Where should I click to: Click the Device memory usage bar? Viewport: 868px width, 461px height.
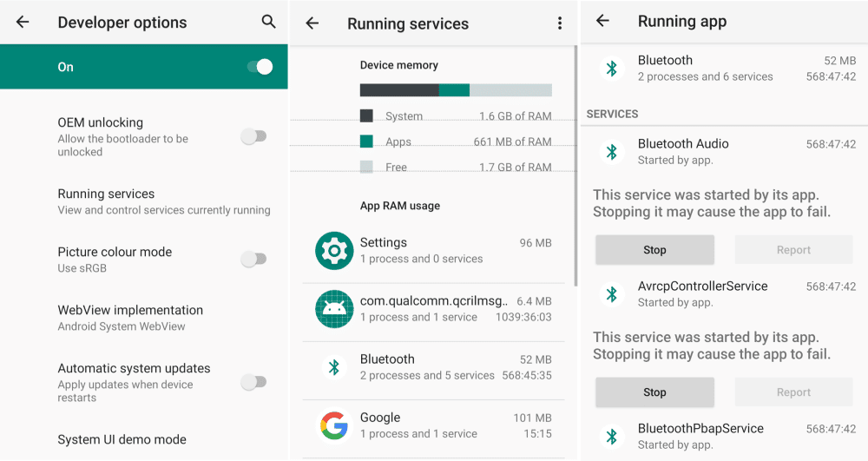pyautogui.click(x=456, y=90)
